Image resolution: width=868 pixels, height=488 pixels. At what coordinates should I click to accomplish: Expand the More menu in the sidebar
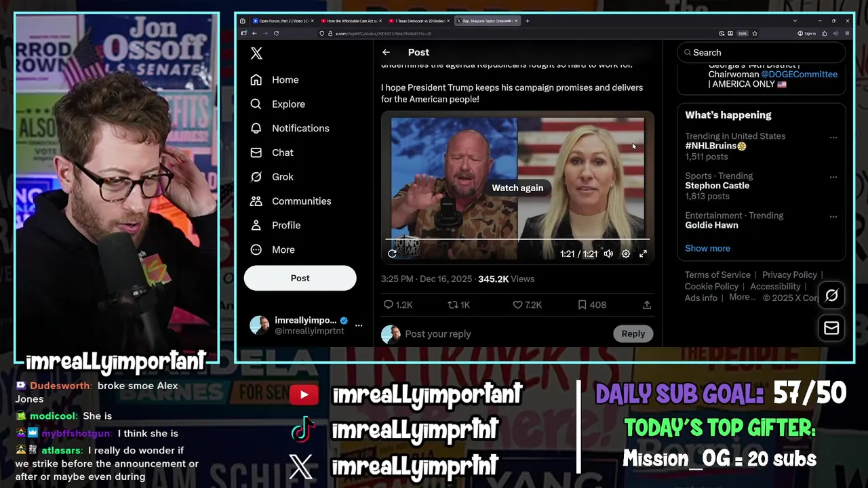coord(273,249)
